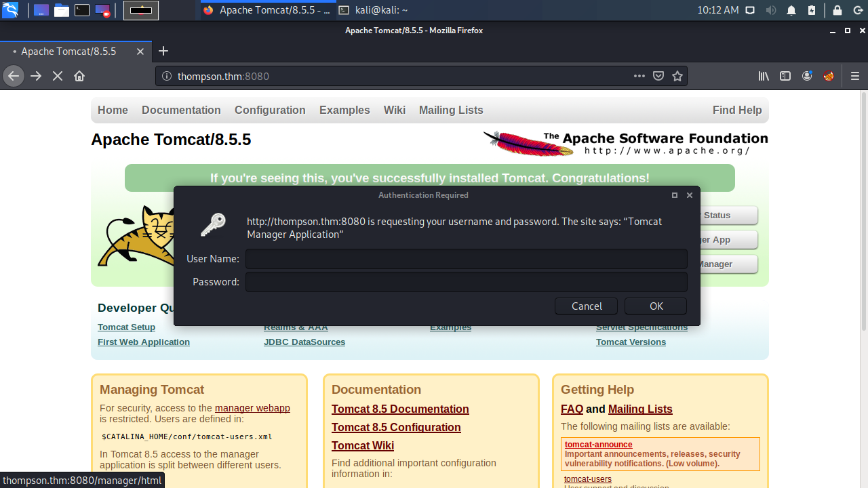Image resolution: width=868 pixels, height=488 pixels.
Task: Switch to kali@kali terminal taskbar entry
Action: (x=375, y=10)
